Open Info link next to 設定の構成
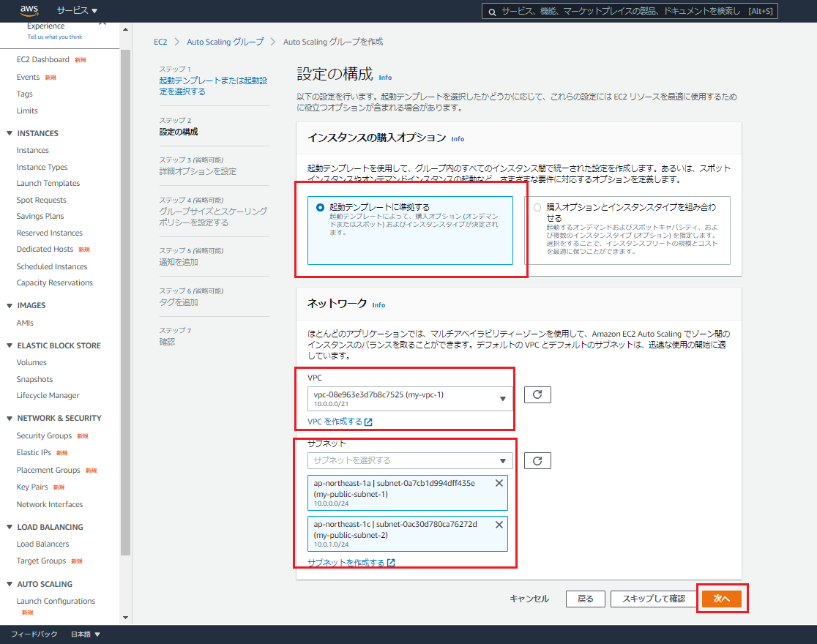Viewport: 817px width, 644px height. [385, 77]
